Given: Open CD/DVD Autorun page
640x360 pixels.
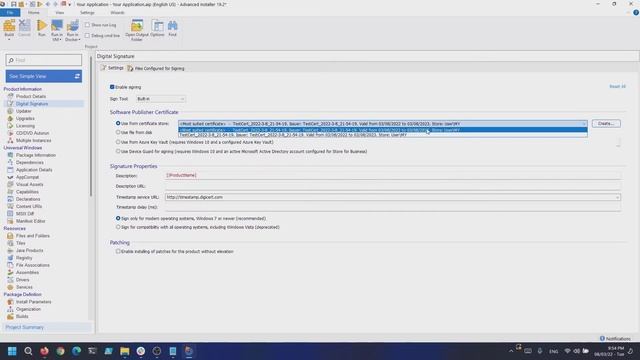Looking at the screenshot, I should (32, 133).
